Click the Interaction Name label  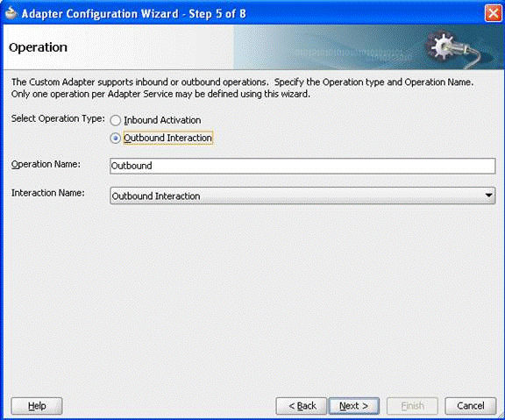(48, 193)
